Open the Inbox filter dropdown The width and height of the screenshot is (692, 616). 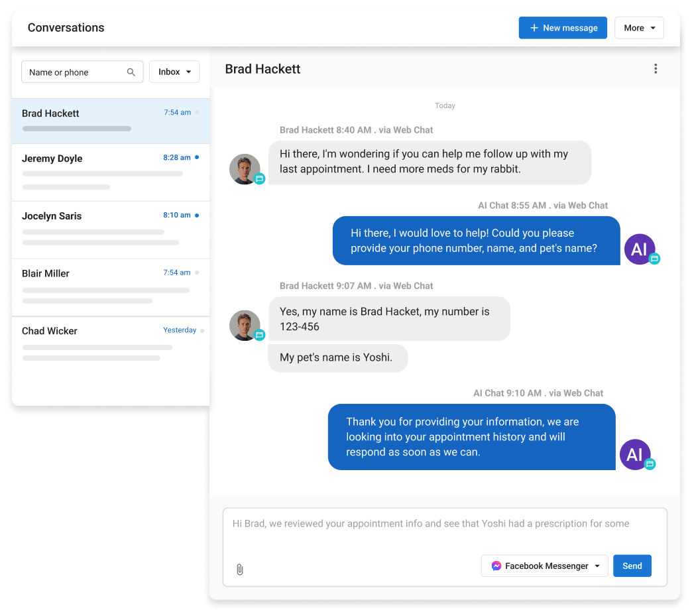point(174,72)
